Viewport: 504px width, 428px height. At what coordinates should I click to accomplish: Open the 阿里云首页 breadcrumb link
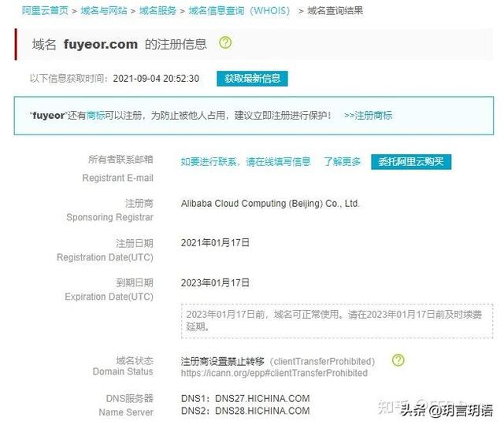click(x=45, y=10)
